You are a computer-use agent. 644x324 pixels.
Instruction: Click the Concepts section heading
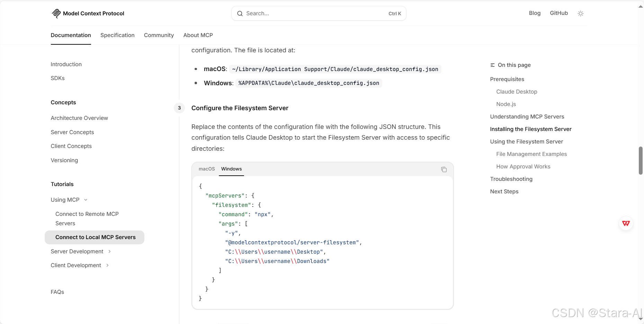click(x=63, y=103)
